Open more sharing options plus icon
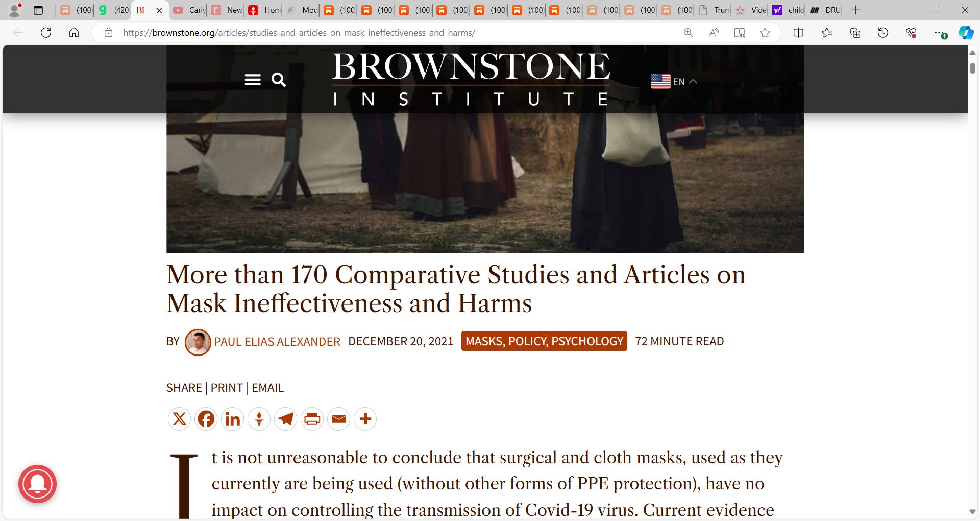The width and height of the screenshot is (980, 521). (x=365, y=419)
